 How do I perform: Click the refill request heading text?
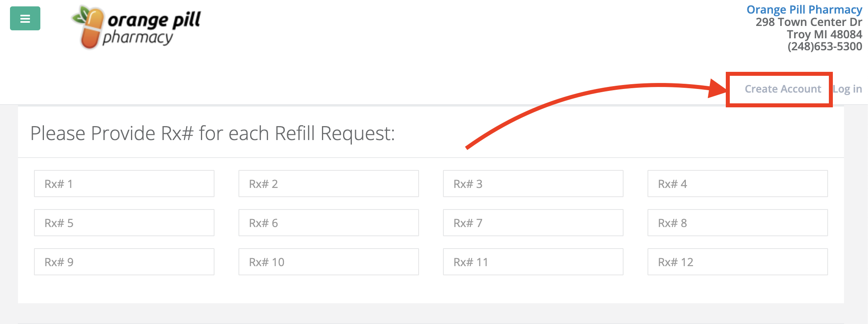pyautogui.click(x=213, y=133)
